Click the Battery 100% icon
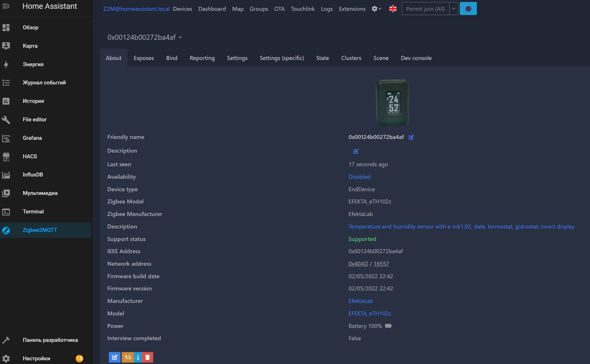Screen dimensions: 590x364 (388, 326)
